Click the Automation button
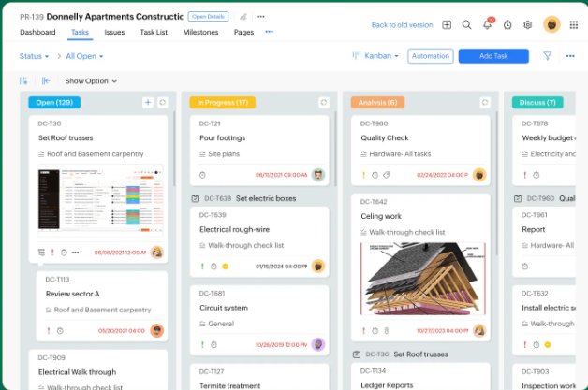The image size is (588, 390). (x=431, y=56)
